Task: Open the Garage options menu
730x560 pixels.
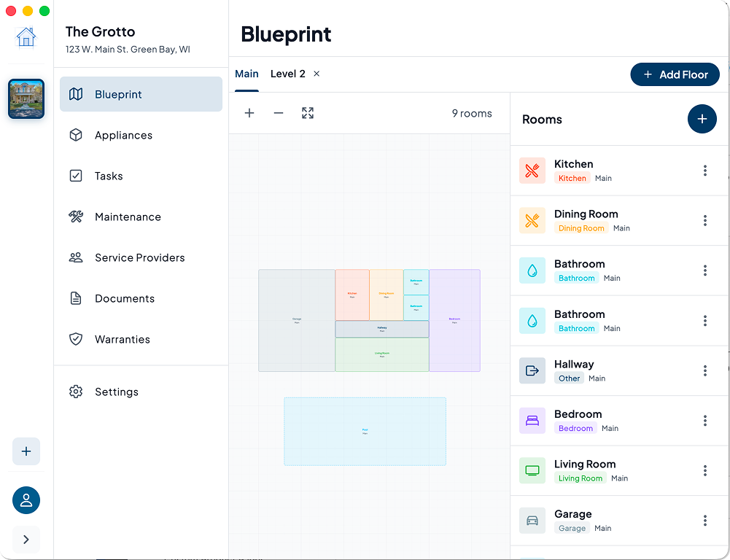Action: click(704, 521)
